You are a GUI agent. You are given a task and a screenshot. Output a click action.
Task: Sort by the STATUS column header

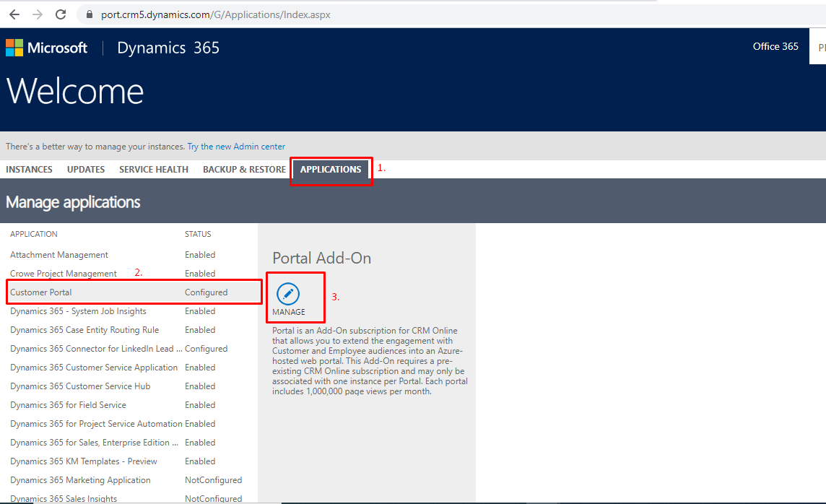pyautogui.click(x=198, y=234)
